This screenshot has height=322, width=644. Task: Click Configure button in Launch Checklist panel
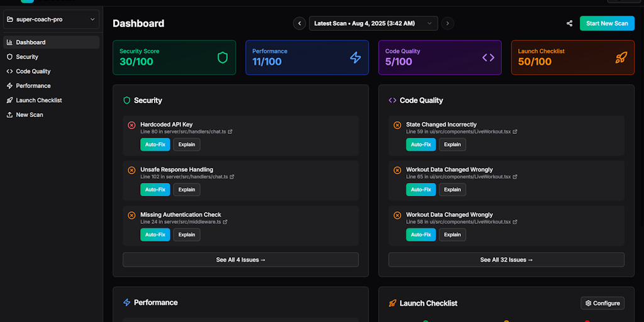(x=602, y=303)
